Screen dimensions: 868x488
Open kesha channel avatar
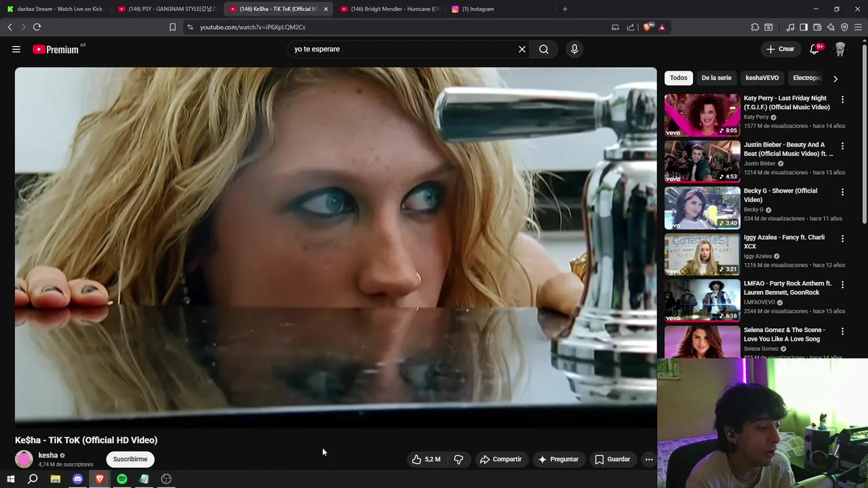pyautogui.click(x=24, y=459)
